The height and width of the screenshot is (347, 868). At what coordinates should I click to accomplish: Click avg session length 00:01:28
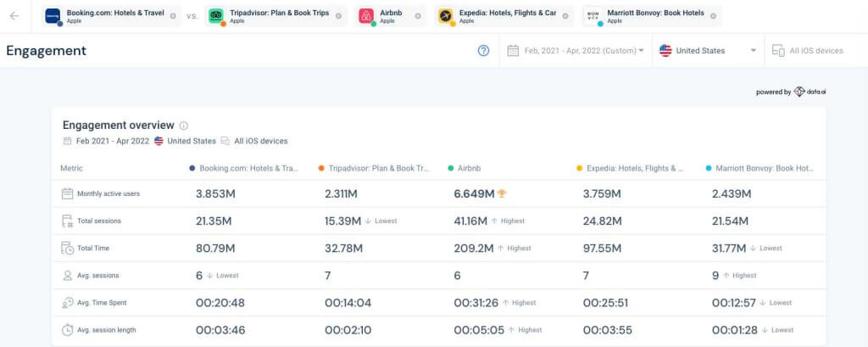[735, 330]
